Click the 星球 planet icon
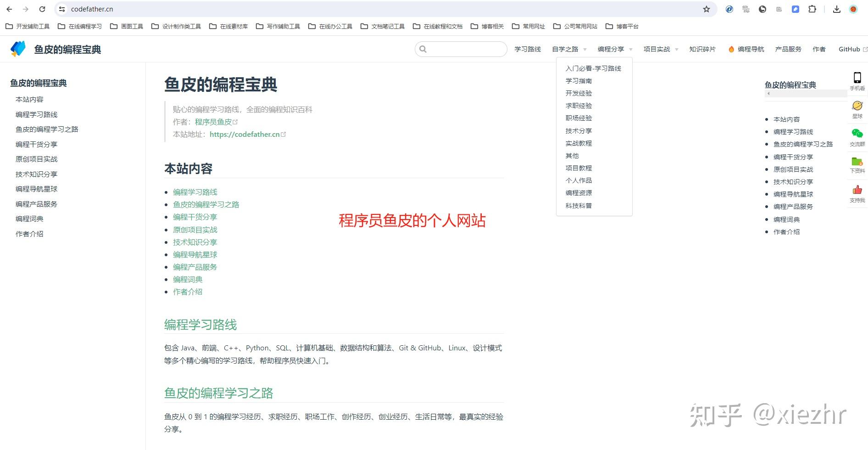 click(857, 106)
